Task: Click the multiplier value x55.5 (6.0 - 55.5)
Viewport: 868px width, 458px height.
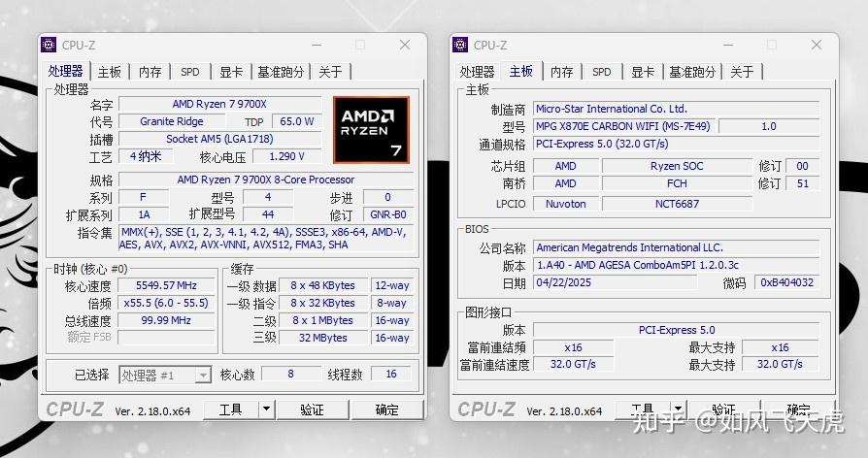Action: (166, 303)
